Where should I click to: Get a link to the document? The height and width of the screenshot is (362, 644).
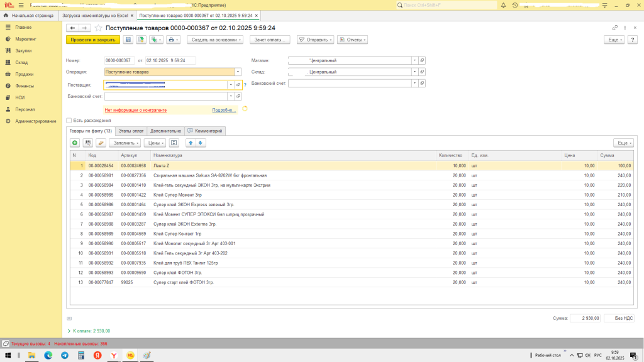[x=615, y=28]
